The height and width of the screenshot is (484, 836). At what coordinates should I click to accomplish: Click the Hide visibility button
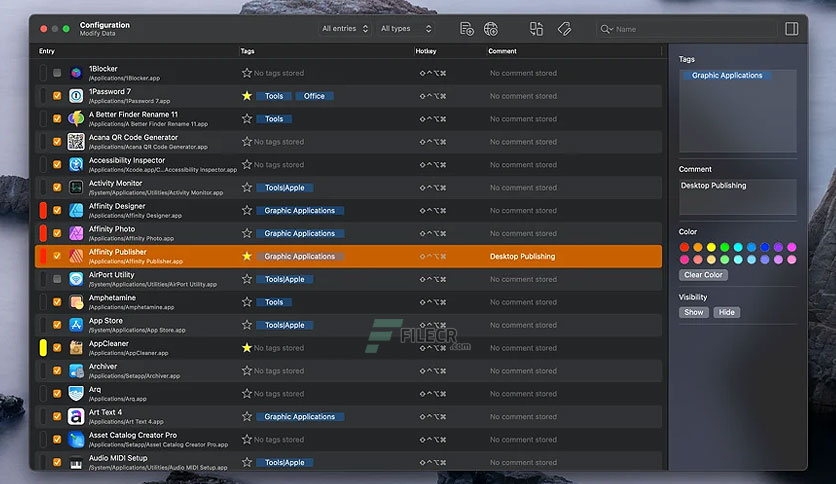pyautogui.click(x=726, y=312)
